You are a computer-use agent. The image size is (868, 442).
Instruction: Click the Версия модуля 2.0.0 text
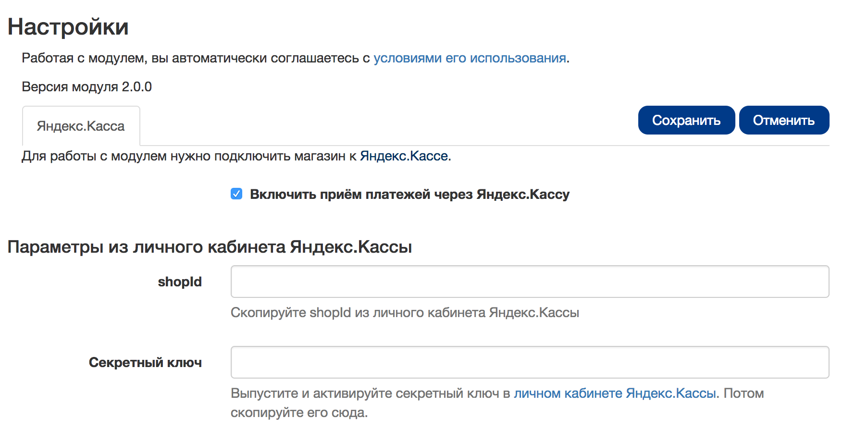point(87,87)
